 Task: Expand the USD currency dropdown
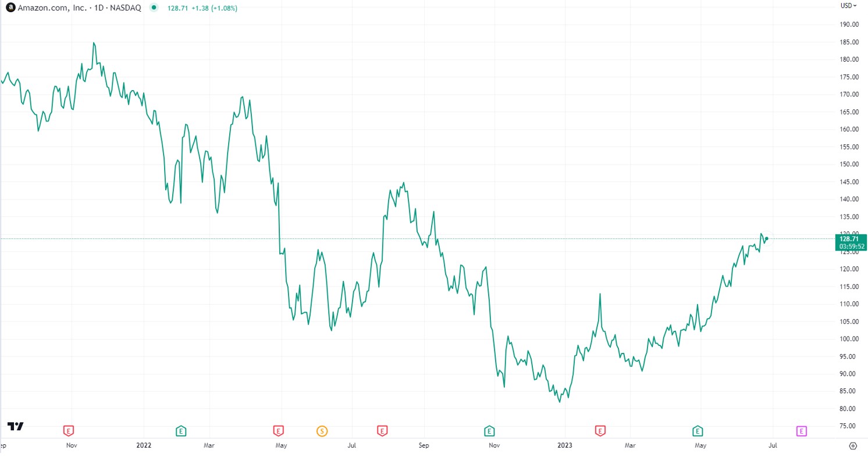point(848,6)
